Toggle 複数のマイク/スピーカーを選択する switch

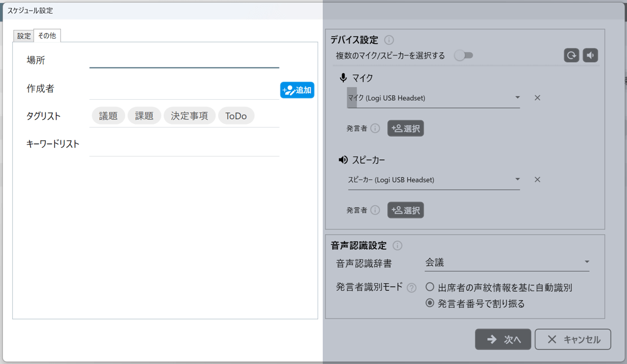point(464,55)
